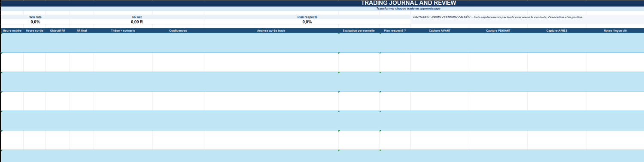Select the 'Notes / leçon clé' header

(615, 31)
